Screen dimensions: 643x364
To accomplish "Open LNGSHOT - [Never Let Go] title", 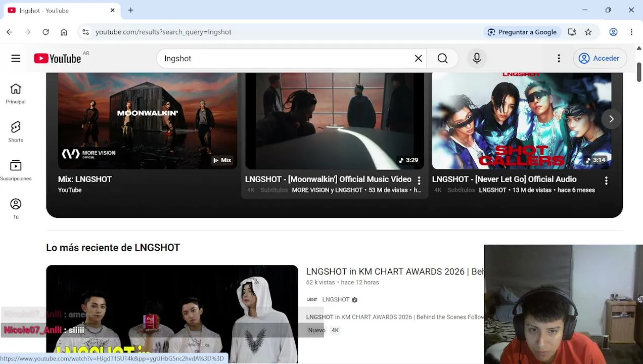I will click(504, 179).
